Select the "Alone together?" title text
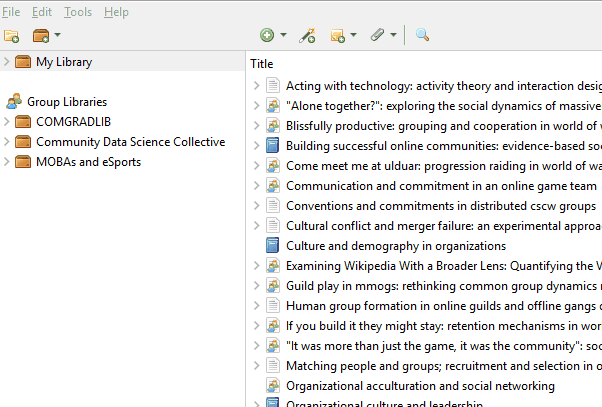 (444, 106)
